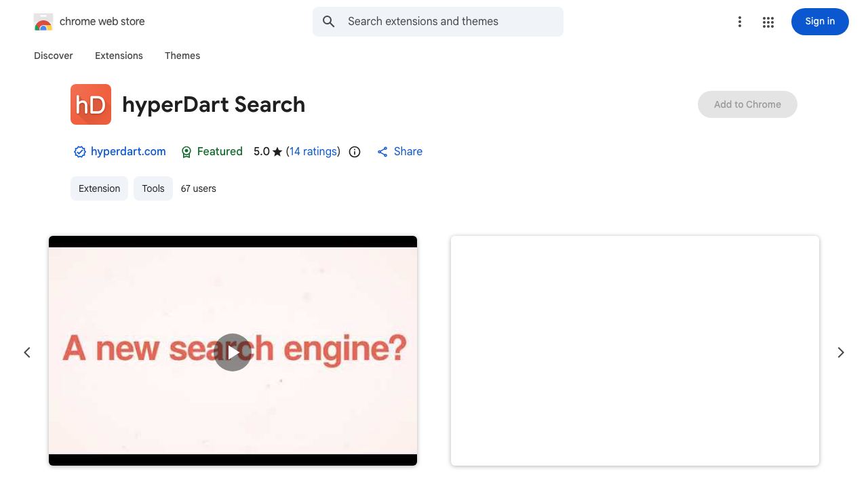This screenshot has width=868, height=488.
Task: Click the blank second screenshot thumbnail
Action: click(635, 350)
